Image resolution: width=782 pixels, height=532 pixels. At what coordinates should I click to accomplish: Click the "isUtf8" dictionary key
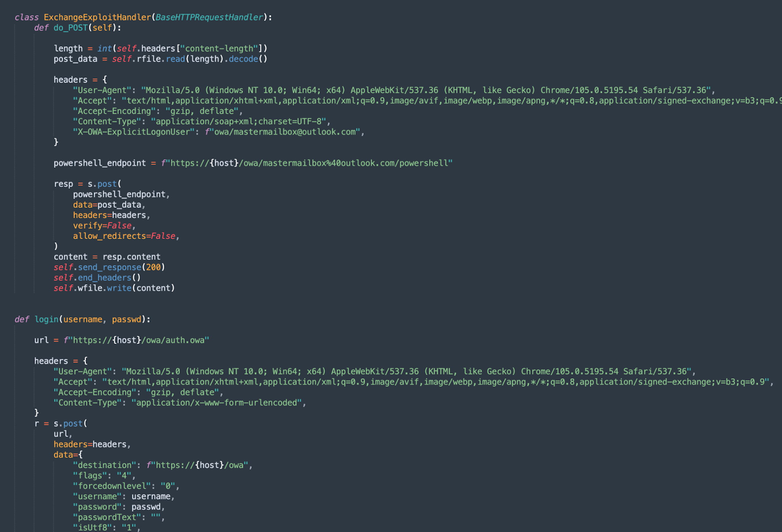92,528
